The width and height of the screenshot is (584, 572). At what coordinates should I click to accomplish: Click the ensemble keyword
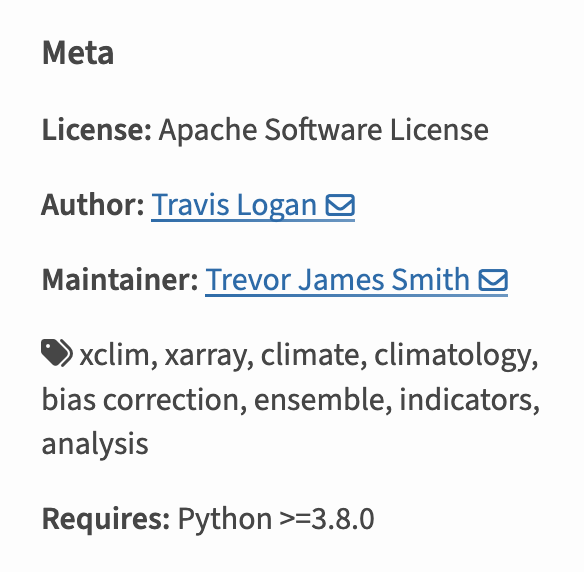pyautogui.click(x=319, y=400)
